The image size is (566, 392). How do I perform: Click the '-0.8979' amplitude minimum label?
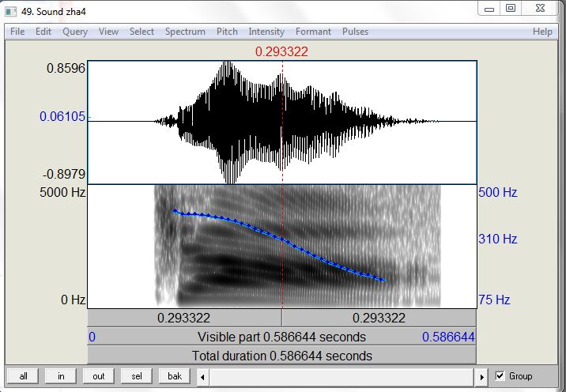(x=64, y=174)
